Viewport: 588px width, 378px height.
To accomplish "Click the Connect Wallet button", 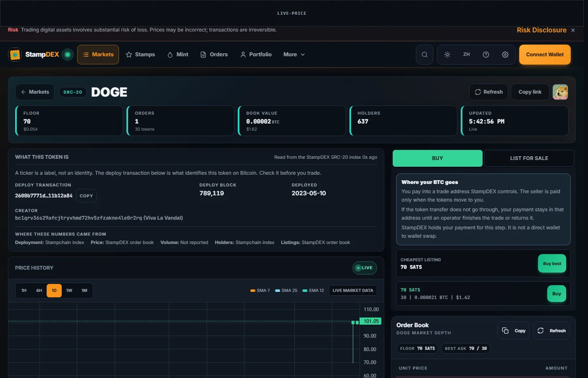I will [545, 55].
